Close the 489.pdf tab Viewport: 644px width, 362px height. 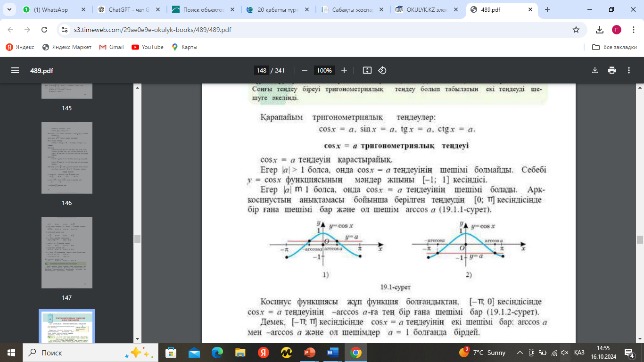pyautogui.click(x=530, y=9)
